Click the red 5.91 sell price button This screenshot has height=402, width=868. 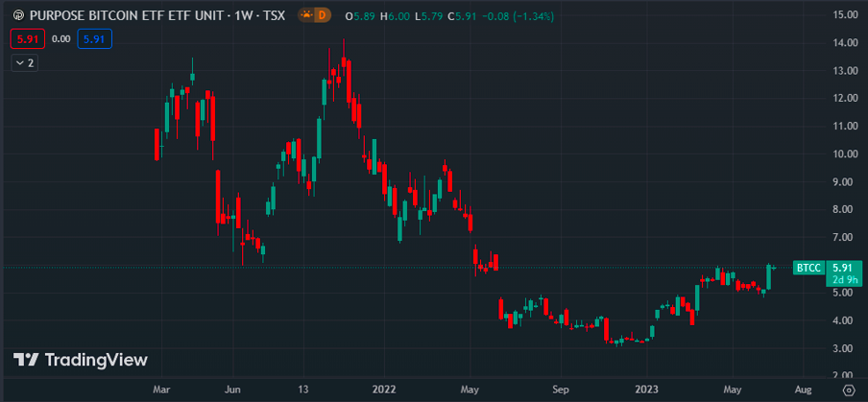coord(27,38)
